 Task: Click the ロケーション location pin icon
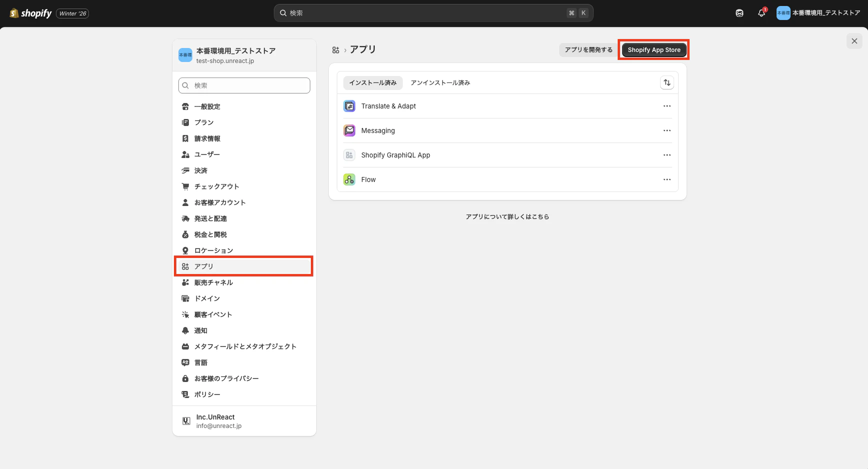185,250
